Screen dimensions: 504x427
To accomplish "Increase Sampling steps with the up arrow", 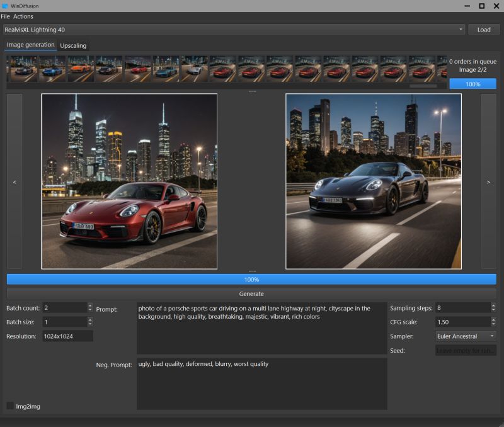I will [493, 305].
